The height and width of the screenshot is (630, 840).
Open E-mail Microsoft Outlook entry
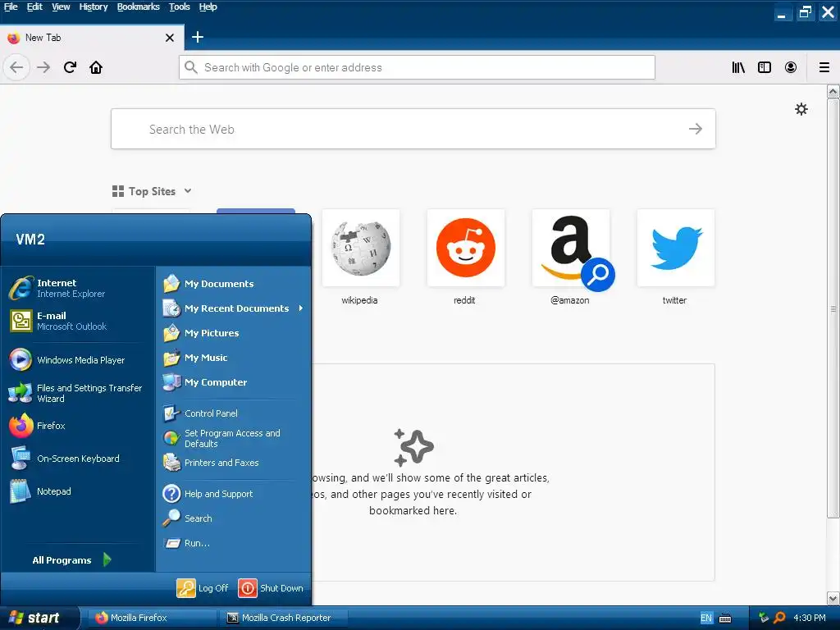point(79,321)
